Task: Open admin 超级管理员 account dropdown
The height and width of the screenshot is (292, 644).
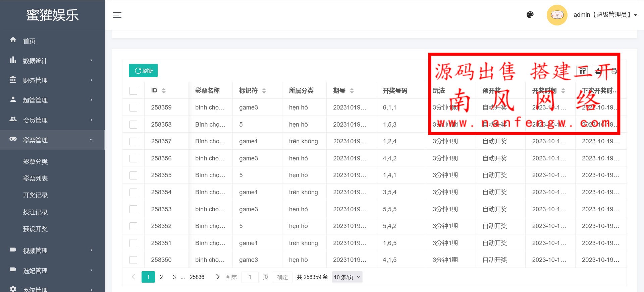Action: tap(605, 15)
